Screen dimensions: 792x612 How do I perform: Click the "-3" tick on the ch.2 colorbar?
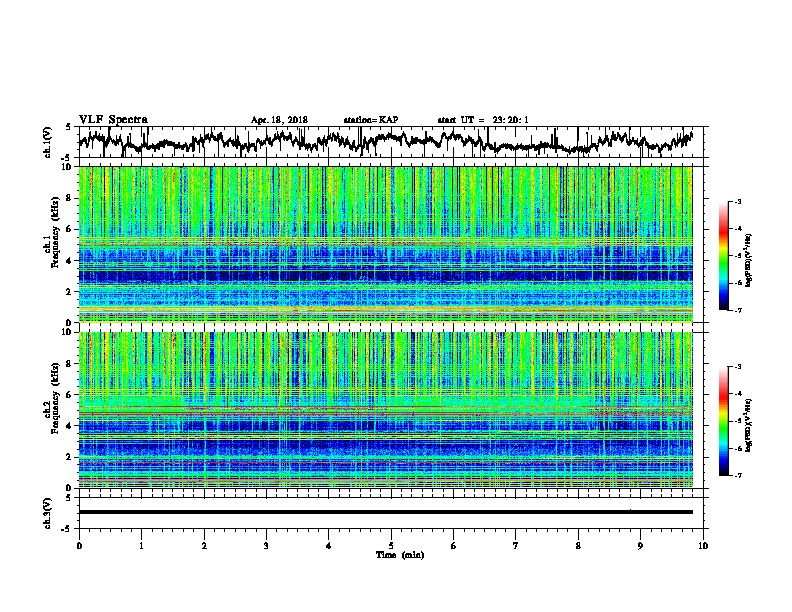click(737, 367)
